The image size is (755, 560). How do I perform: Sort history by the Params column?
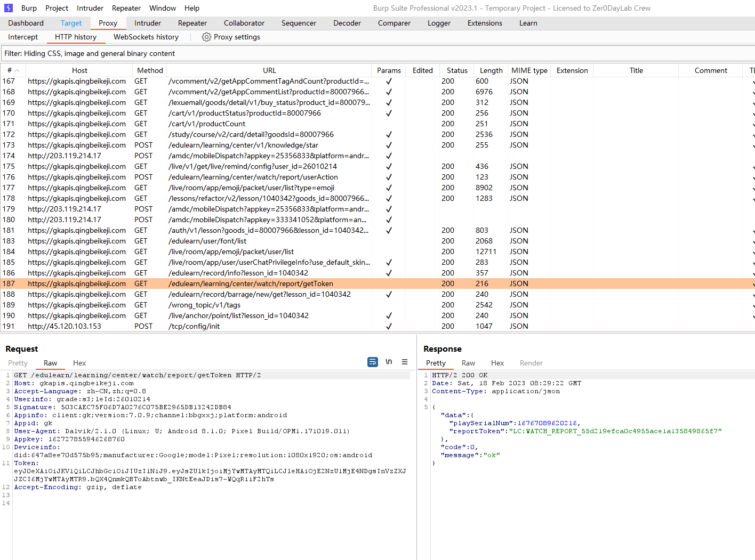389,70
